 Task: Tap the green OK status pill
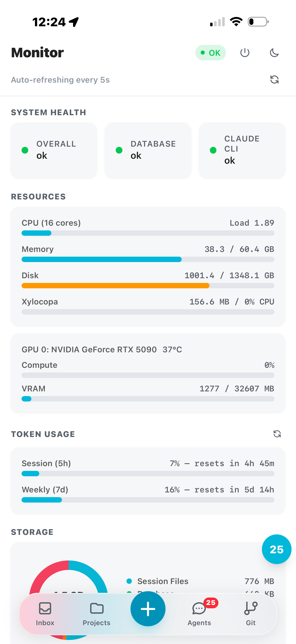pyautogui.click(x=210, y=53)
